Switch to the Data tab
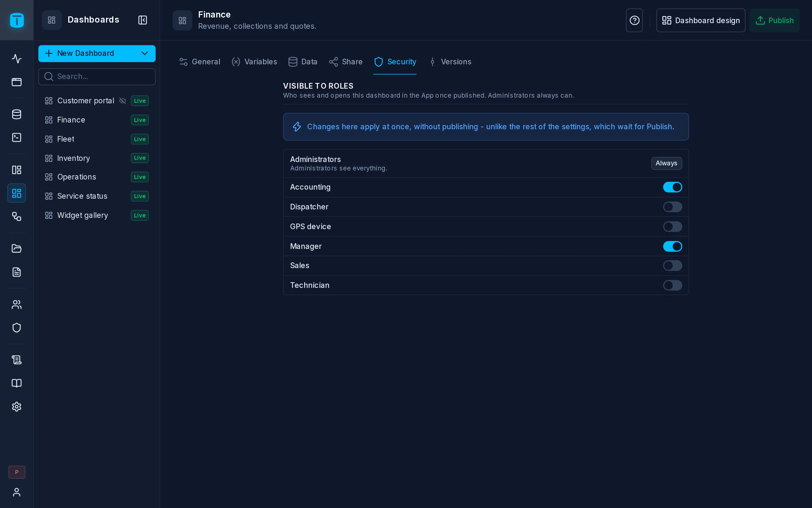 pyautogui.click(x=303, y=62)
